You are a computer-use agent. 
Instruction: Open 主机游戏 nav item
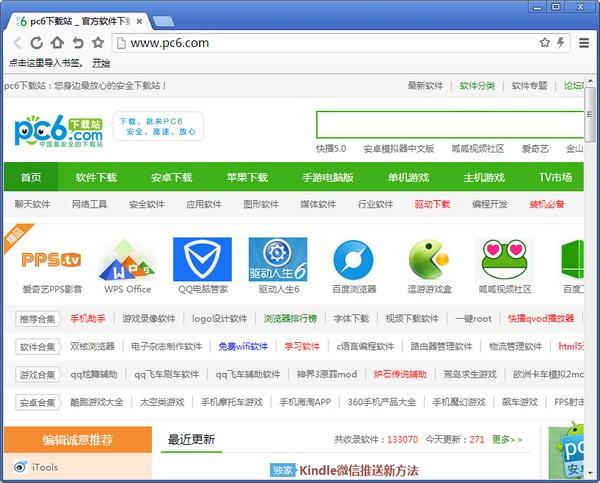point(484,177)
